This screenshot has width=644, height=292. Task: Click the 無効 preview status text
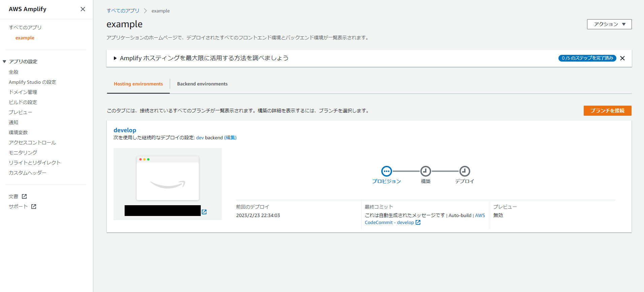click(x=498, y=215)
